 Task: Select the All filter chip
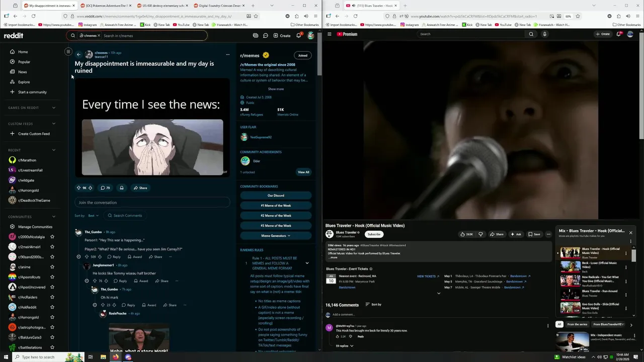(559, 324)
